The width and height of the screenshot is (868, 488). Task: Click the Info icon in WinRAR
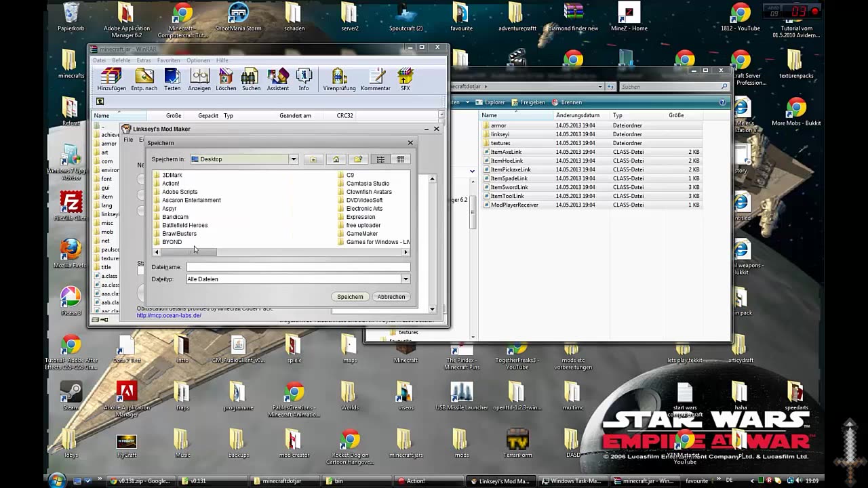click(304, 79)
